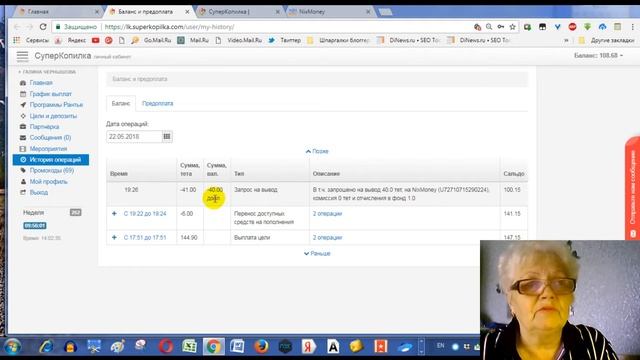Launch Internet Explorer from the taskbar
The width and height of the screenshot is (640, 360).
pyautogui.click(x=47, y=347)
